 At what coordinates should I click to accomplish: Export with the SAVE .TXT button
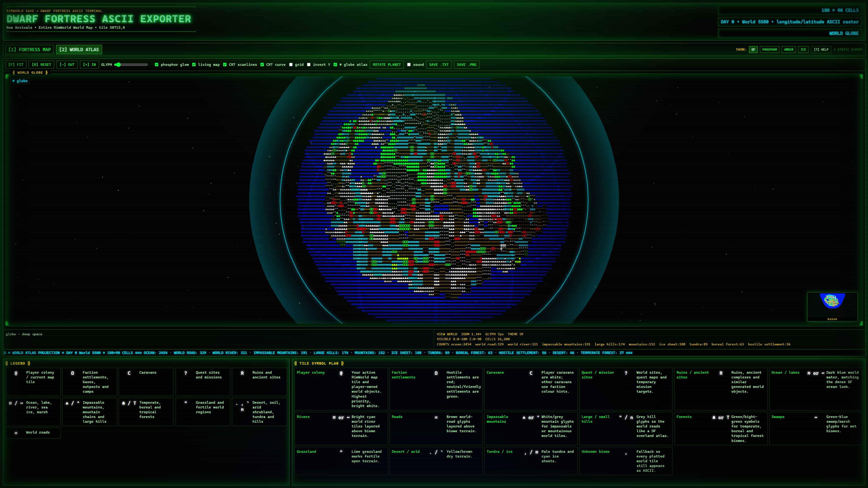pos(439,65)
